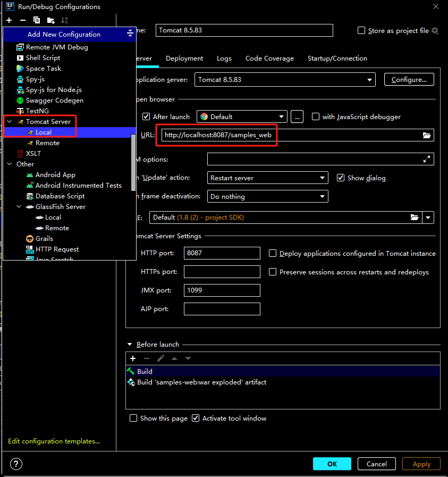Viewport: 448px width, 477px height.
Task: Collapse the Tomcat Server tree node
Action: 10,122
